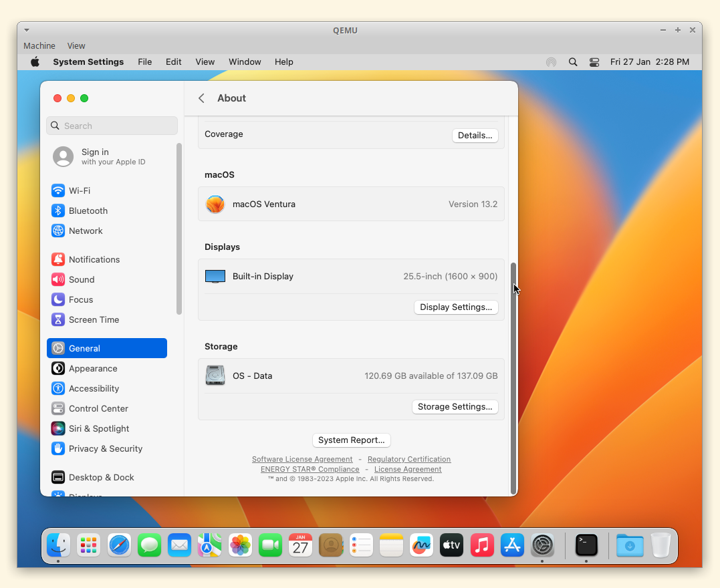Open the App Store from Dock

[x=513, y=545]
